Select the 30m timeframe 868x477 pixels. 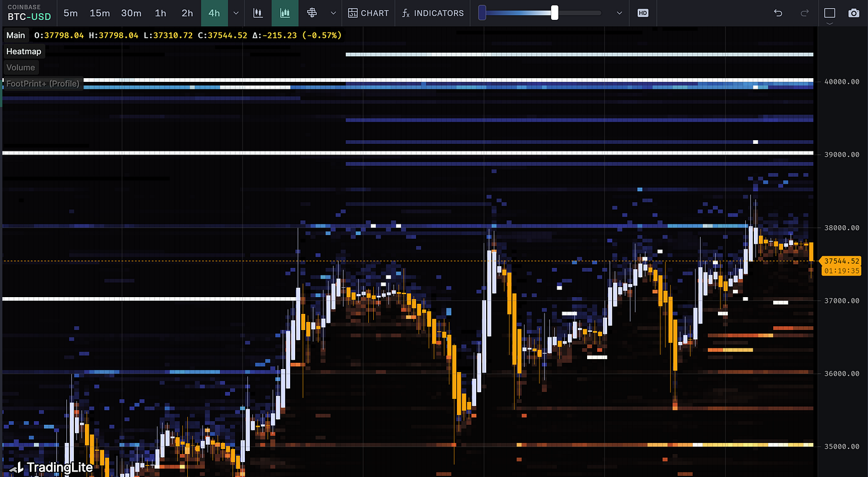pos(131,12)
